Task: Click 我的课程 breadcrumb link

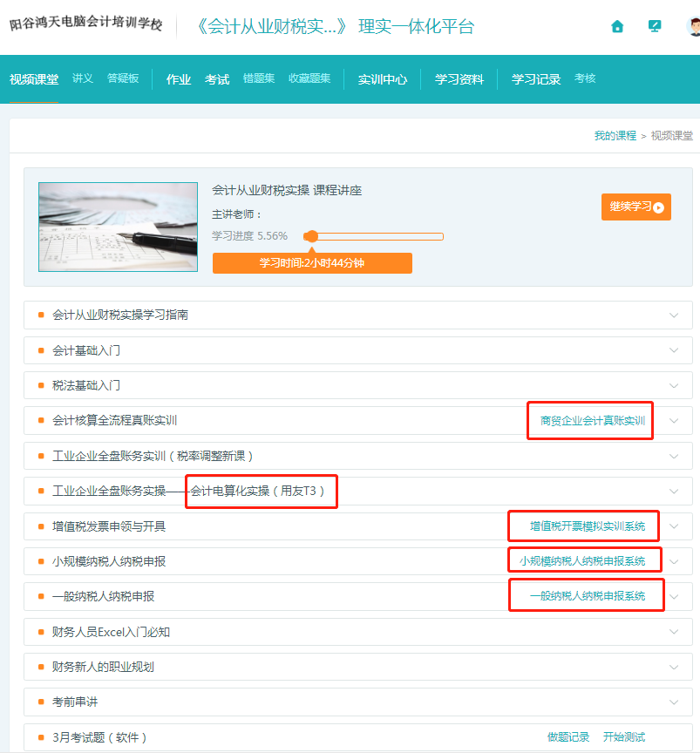Action: pyautogui.click(x=615, y=136)
